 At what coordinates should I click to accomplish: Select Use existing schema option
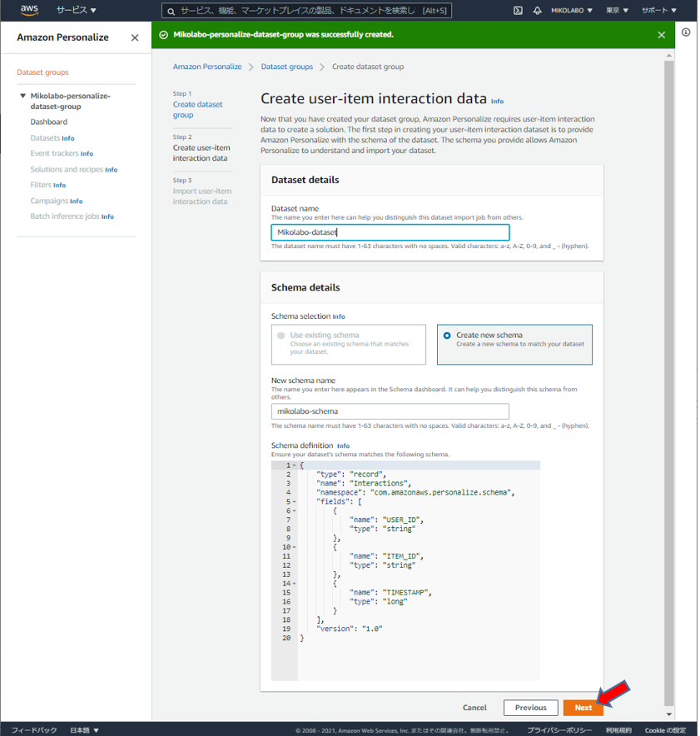pyautogui.click(x=350, y=345)
